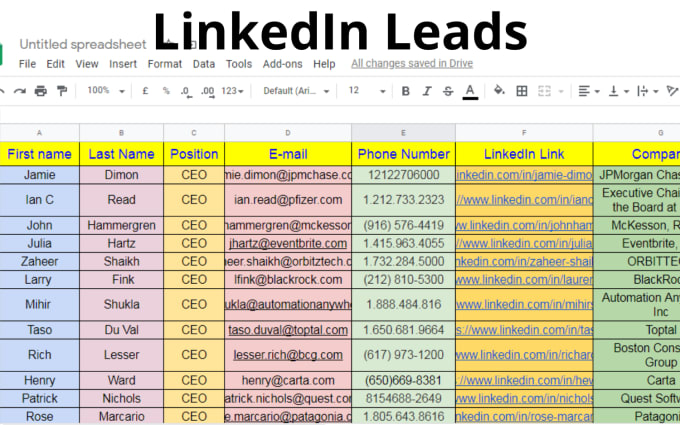This screenshot has height=425, width=680.
Task: Open Jamie Dimon's LinkedIn profile link
Action: [524, 175]
